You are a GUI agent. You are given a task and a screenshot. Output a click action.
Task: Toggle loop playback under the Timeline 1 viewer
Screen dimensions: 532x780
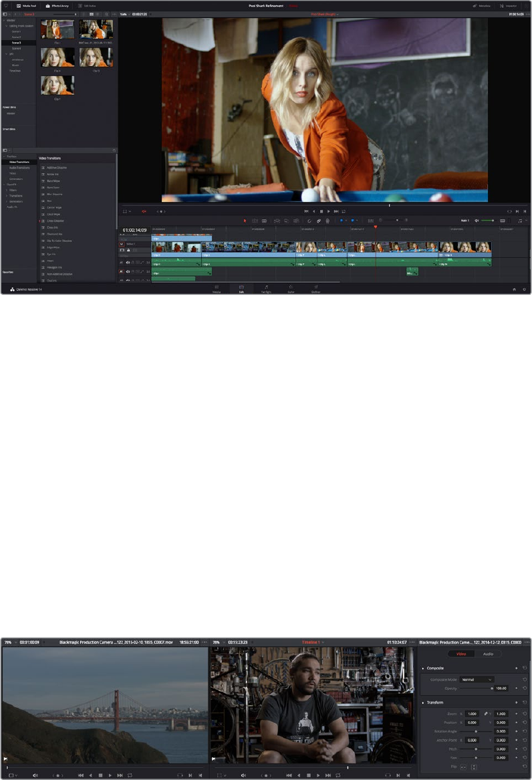(338, 775)
